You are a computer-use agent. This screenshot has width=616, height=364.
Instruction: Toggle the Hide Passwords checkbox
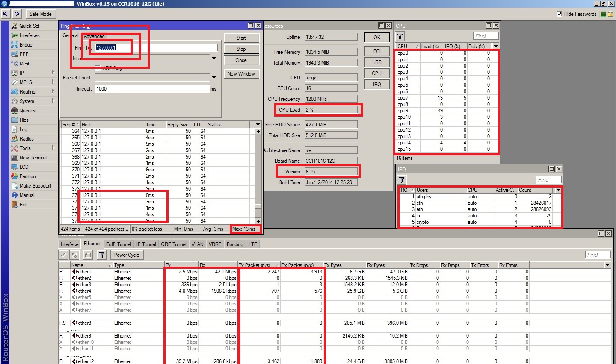[559, 14]
